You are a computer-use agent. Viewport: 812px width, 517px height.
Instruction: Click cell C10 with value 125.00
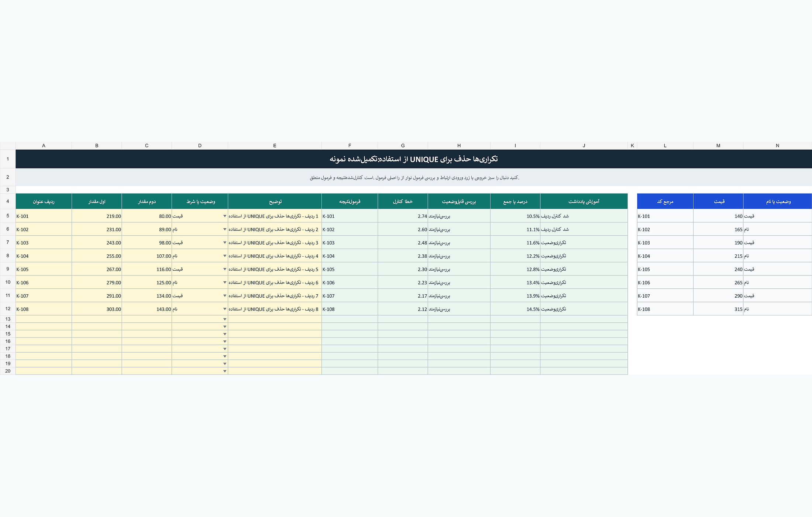point(147,283)
